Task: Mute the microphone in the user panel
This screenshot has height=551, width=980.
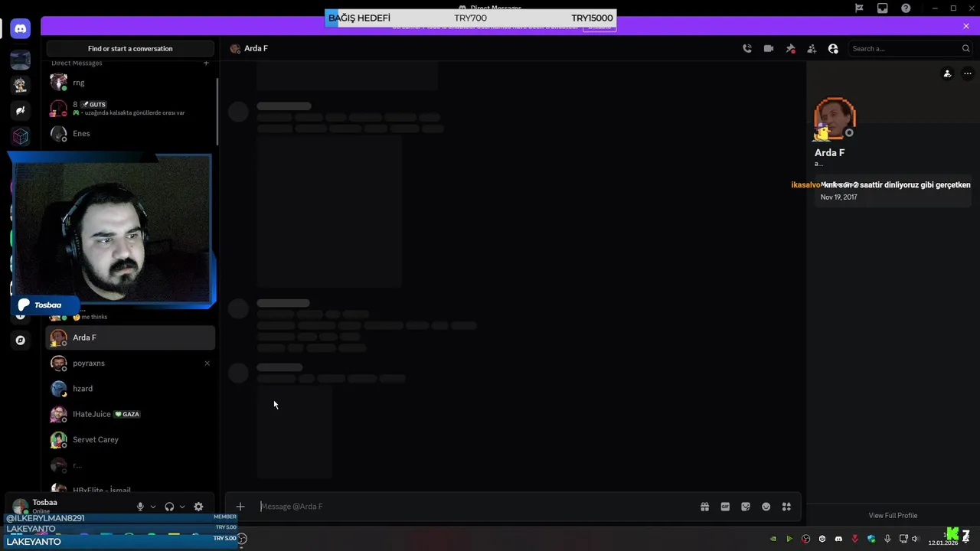Action: click(140, 507)
